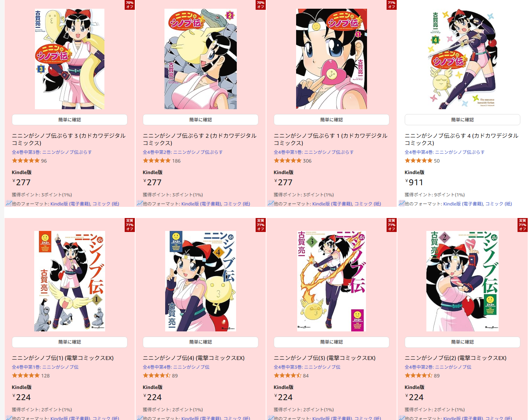Click the 71% off badge on ぷらす 1
Screen dimensions: 528x420
391,5
